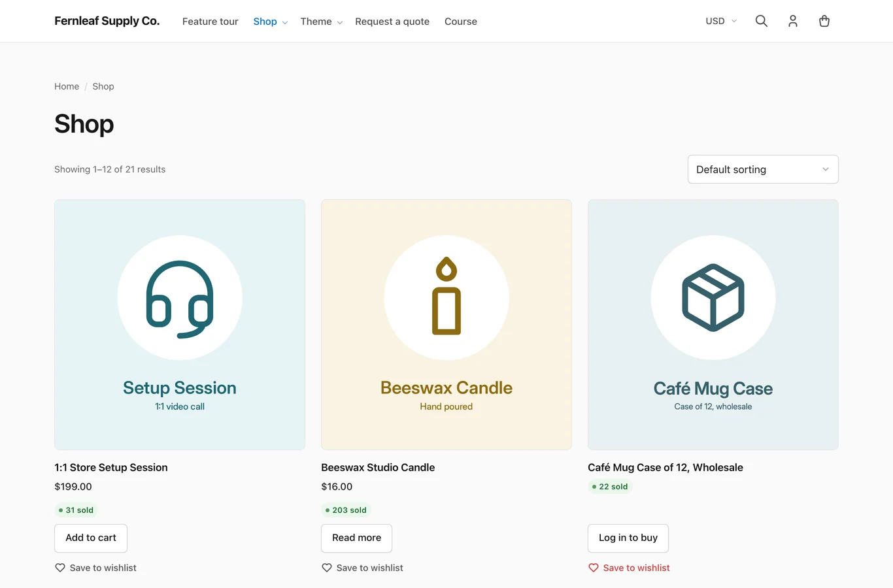Click the heart icon for Store Setup Session
The image size is (893, 588).
pyautogui.click(x=60, y=568)
